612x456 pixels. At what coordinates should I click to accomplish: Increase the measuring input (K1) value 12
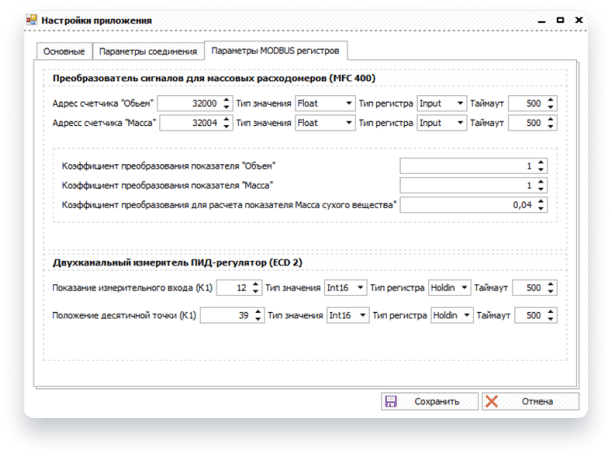coord(256,284)
